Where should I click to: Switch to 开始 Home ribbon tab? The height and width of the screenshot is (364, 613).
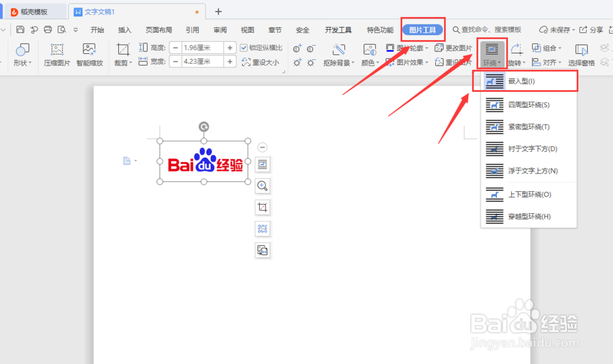click(97, 29)
